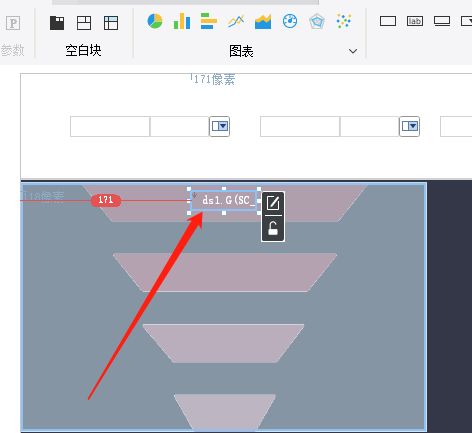Open the first combo box dropdown button

click(x=220, y=126)
